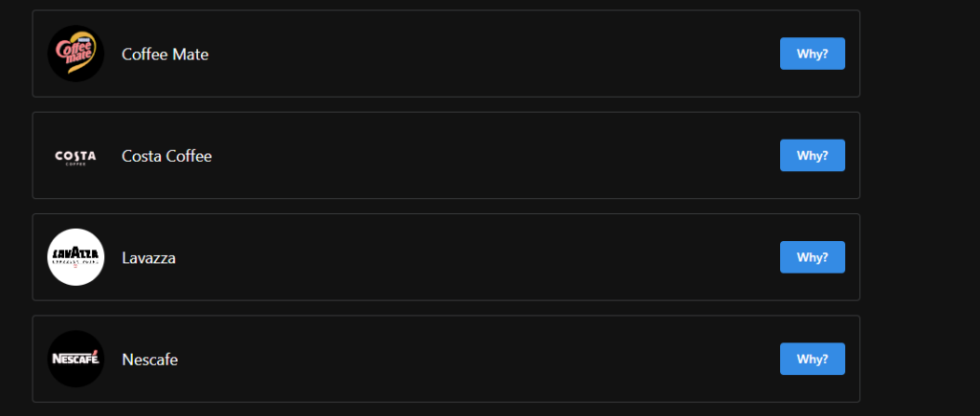
Task: Click empty space inside the Nescafe card
Action: 479,360
